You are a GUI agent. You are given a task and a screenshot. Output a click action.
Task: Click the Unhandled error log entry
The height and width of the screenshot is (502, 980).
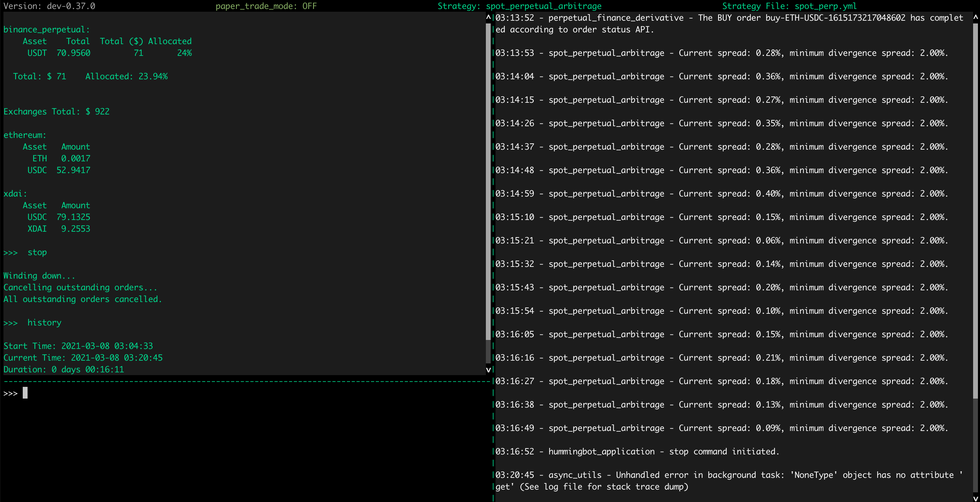(x=723, y=475)
